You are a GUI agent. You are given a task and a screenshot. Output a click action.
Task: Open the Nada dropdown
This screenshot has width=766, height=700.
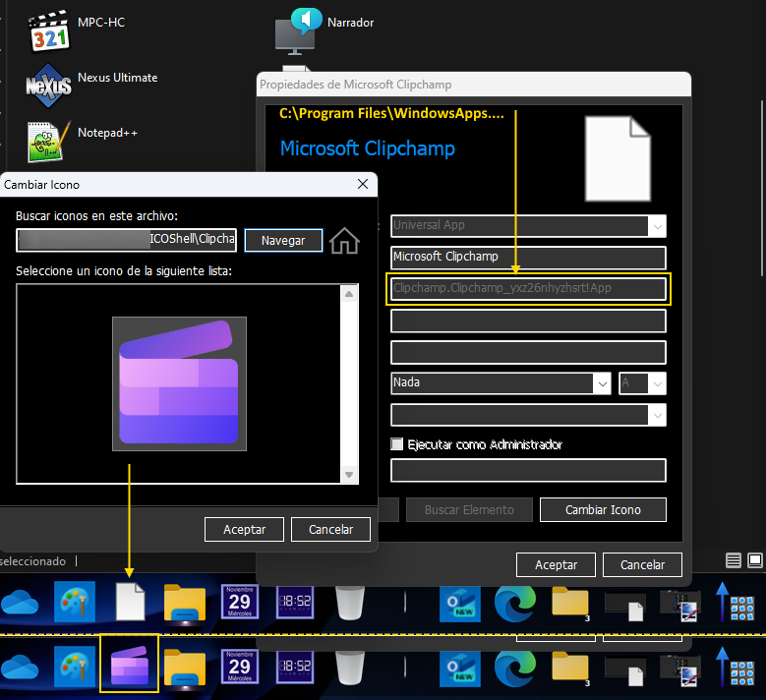600,382
